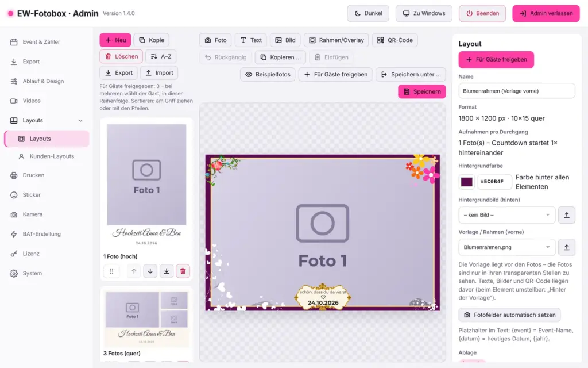Image resolution: width=588 pixels, height=368 pixels.
Task: Click the BAT-Erstellung lightning icon
Action: 14,234
